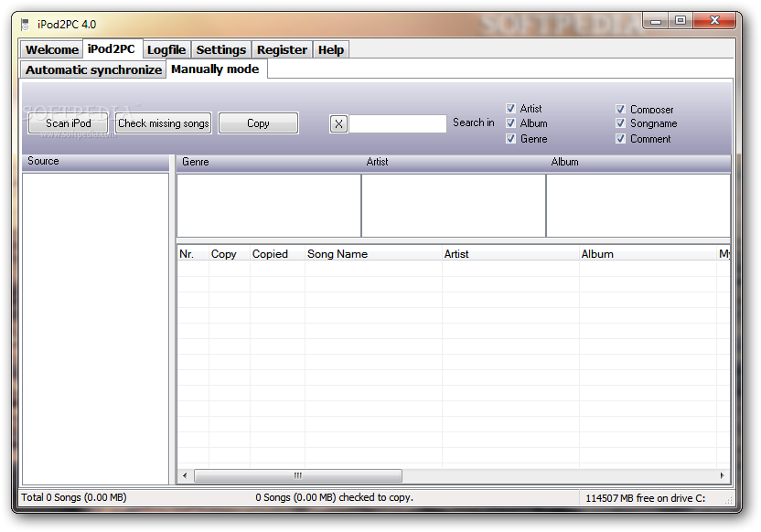
Task: Toggle the Songname search checkbox
Action: [620, 123]
